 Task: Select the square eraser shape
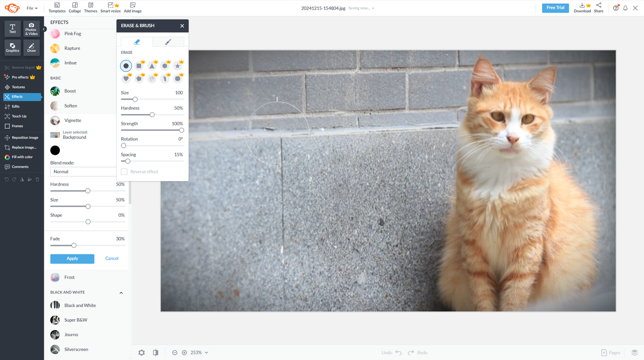[x=139, y=66]
